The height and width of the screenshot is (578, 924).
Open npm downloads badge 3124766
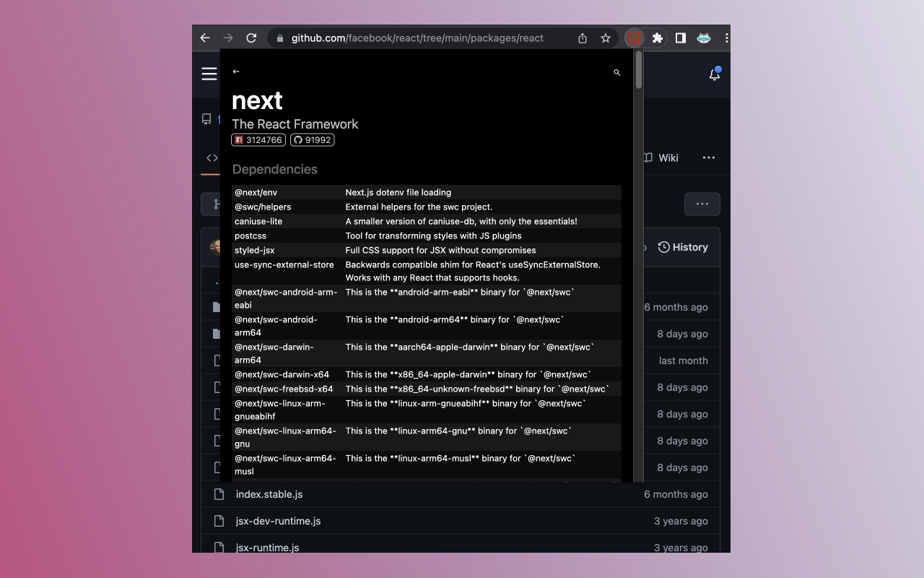pyautogui.click(x=258, y=140)
